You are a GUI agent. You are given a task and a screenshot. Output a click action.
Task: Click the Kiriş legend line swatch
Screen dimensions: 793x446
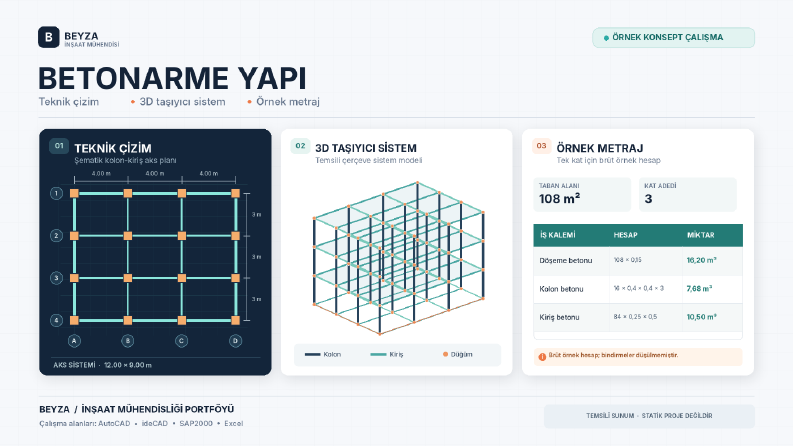click(378, 354)
